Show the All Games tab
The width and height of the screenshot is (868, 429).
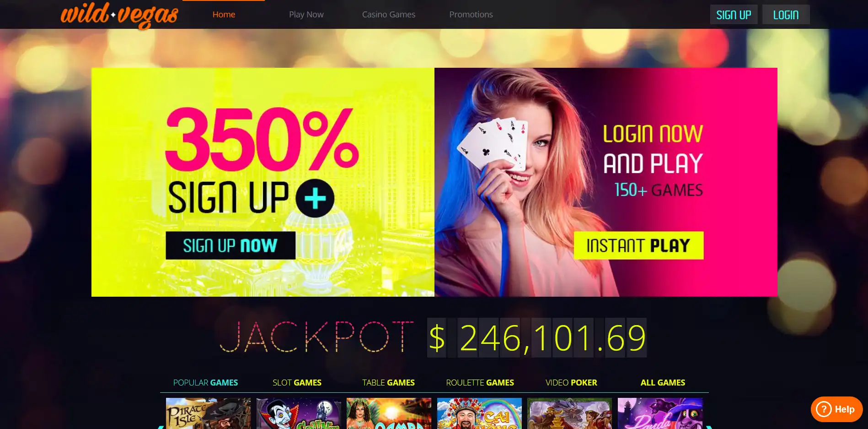click(663, 382)
